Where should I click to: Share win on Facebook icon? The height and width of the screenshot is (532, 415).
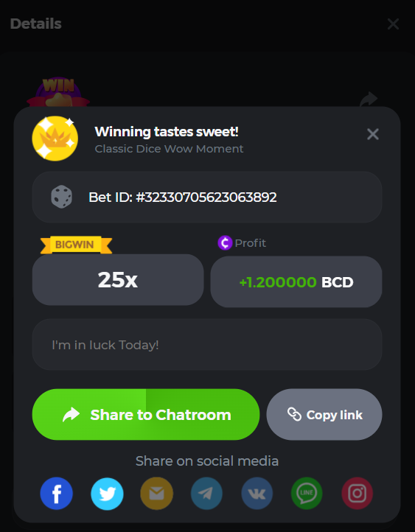pos(56,494)
